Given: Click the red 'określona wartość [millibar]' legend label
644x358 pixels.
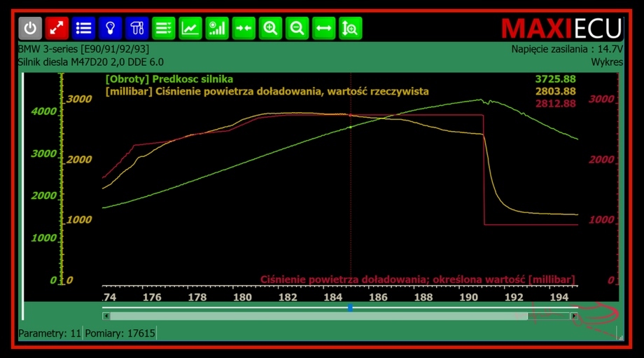Looking at the screenshot, I should (x=418, y=280).
